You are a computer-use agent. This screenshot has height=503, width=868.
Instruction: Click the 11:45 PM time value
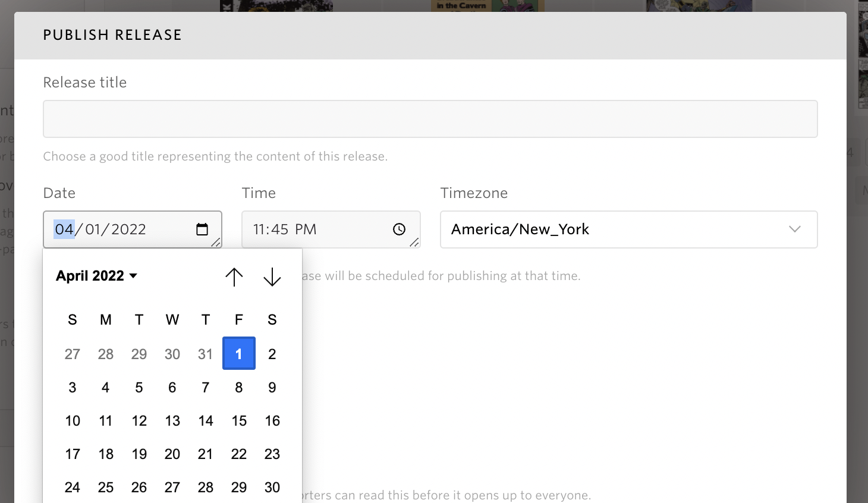(x=284, y=229)
